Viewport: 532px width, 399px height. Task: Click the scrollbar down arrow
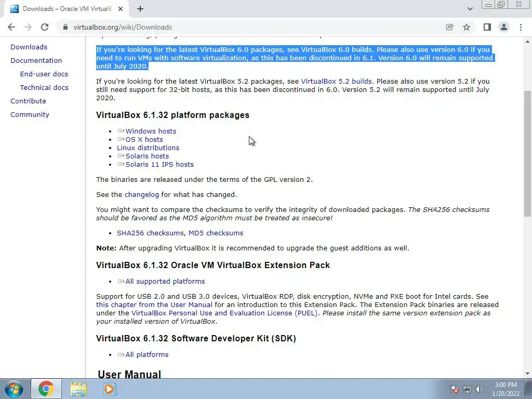(527, 374)
